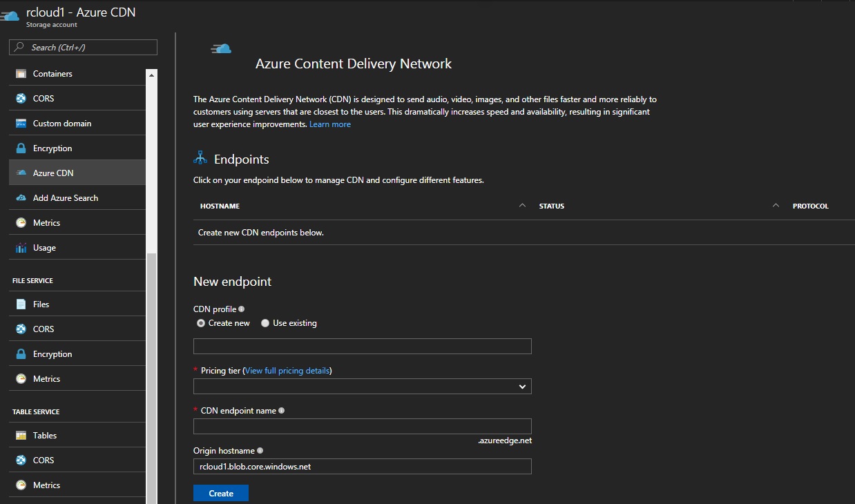
Task: Click the Files icon under File Service
Action: [x=21, y=304]
